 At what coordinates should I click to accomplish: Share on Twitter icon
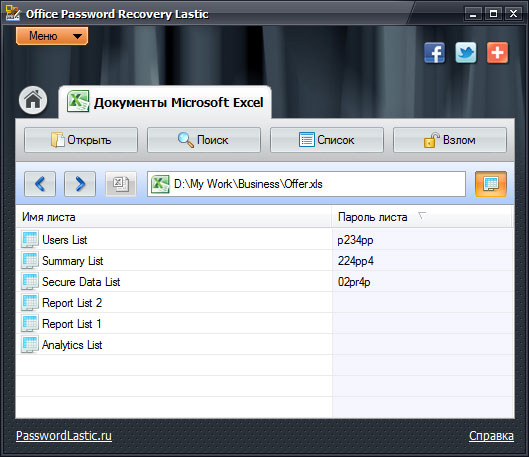click(x=466, y=53)
